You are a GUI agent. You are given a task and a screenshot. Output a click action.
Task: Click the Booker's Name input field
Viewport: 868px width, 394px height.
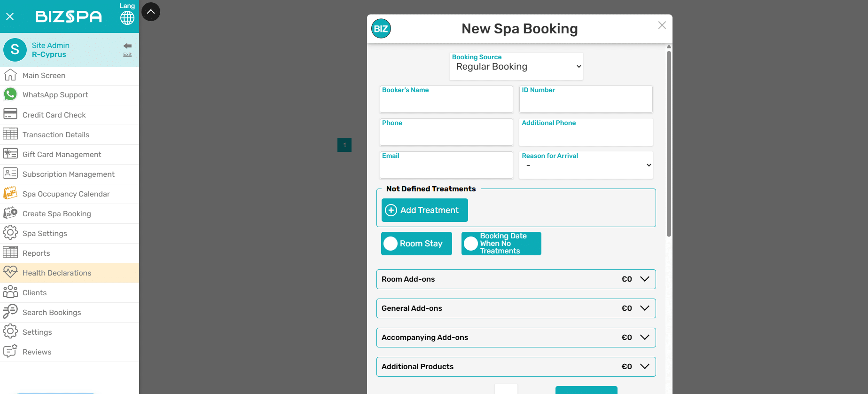pos(446,102)
